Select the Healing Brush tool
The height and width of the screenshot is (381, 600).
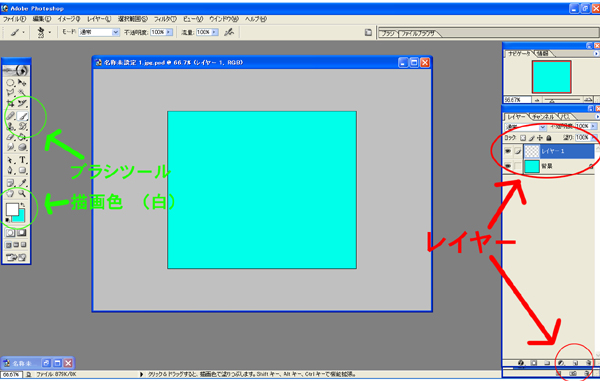10,116
